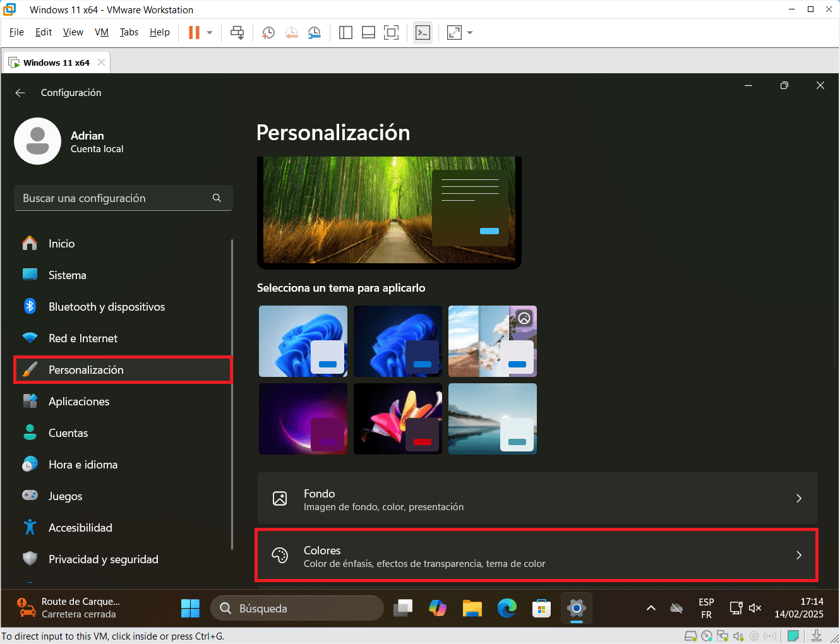Screen dimensions: 840x644
Task: Click the OneDrive tray icon
Action: pyautogui.click(x=676, y=609)
